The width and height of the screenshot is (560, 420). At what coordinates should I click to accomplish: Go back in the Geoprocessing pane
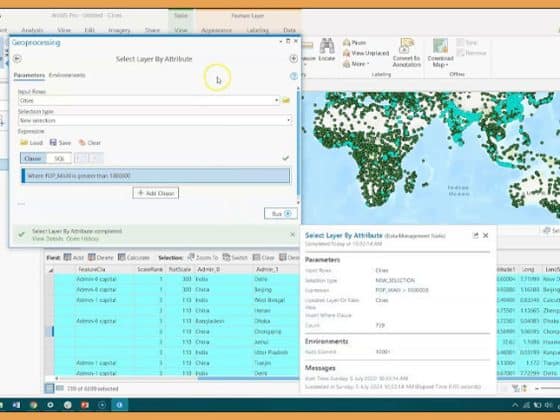(17, 59)
